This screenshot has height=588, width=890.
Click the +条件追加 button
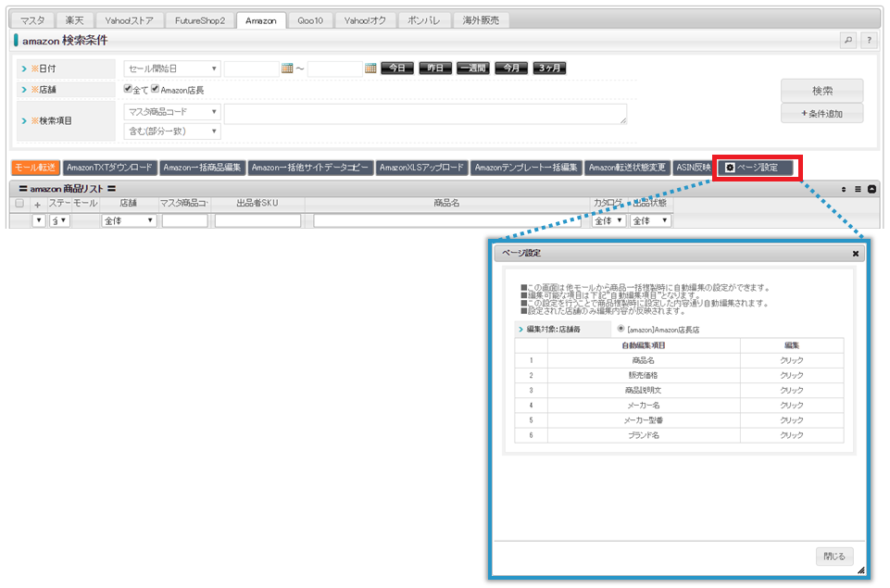[x=821, y=114]
